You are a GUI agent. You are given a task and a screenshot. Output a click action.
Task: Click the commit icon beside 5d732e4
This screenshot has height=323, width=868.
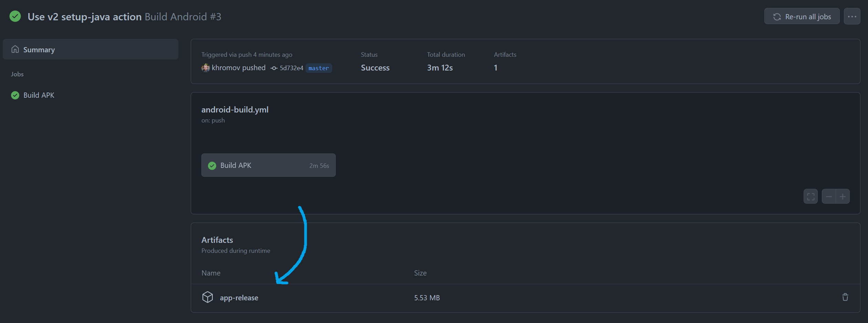[x=274, y=68]
